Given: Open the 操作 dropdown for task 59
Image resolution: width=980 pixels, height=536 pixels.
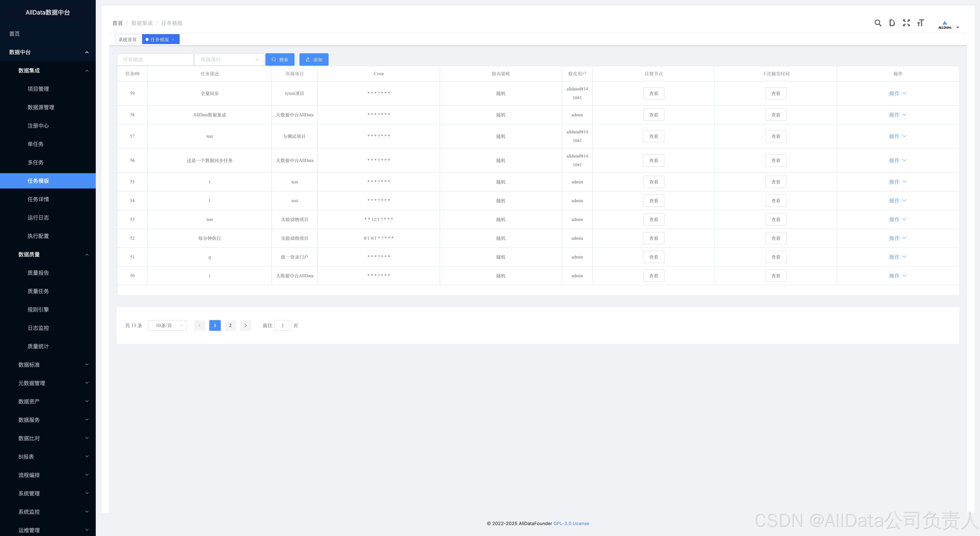Looking at the screenshot, I should [897, 93].
